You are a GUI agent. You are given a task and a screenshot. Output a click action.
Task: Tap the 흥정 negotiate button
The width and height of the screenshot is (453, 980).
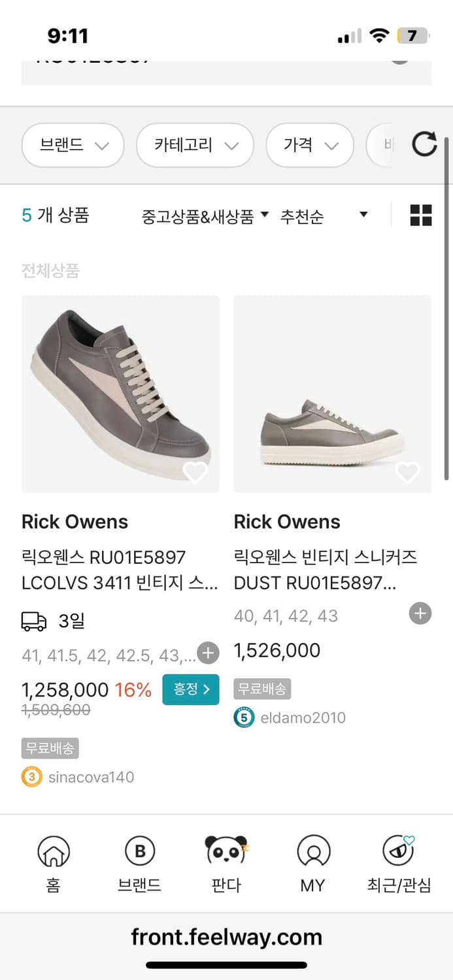[190, 689]
